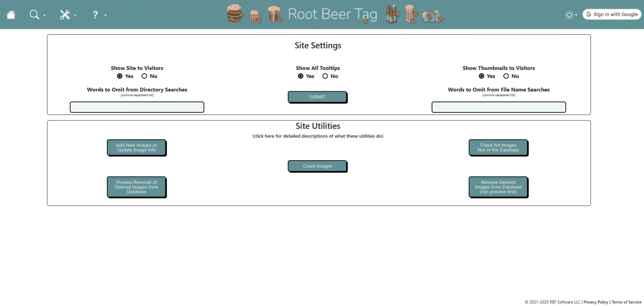Go to the home page icon

[11, 15]
